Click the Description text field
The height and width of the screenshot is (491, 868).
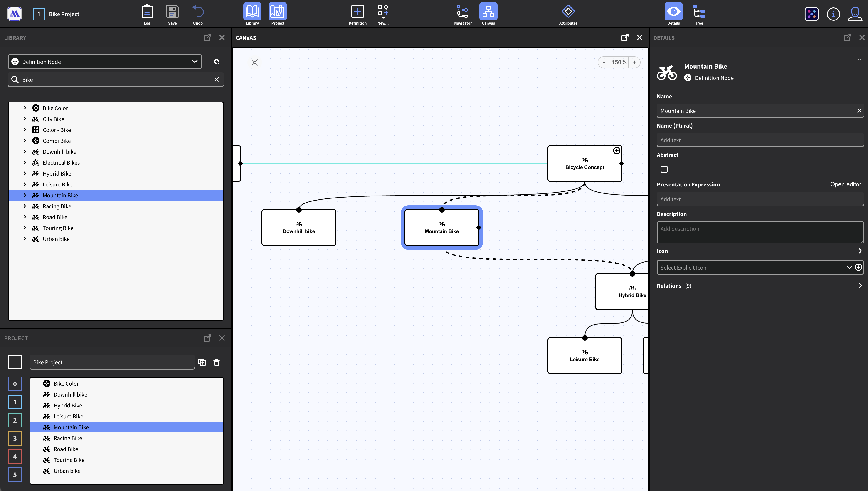[760, 232]
